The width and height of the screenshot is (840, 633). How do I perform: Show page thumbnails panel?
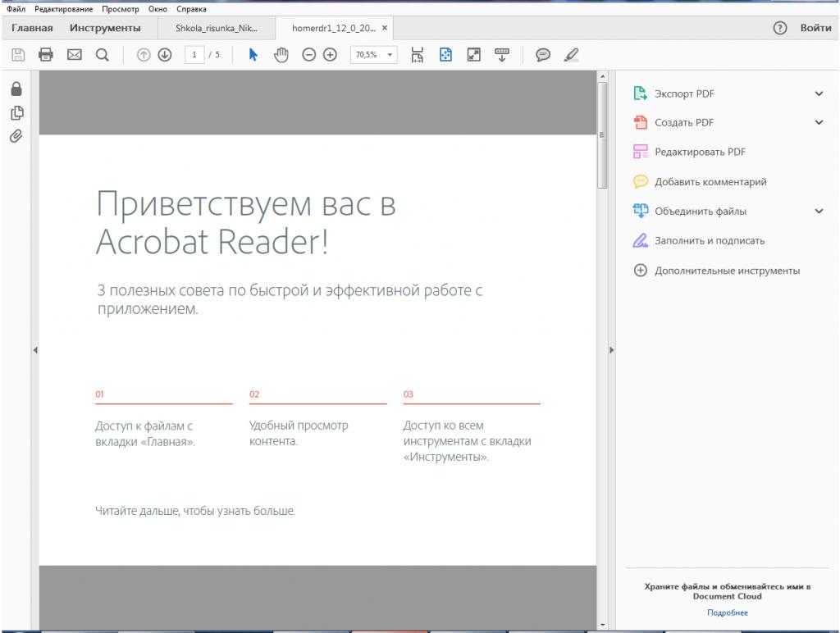pyautogui.click(x=16, y=113)
